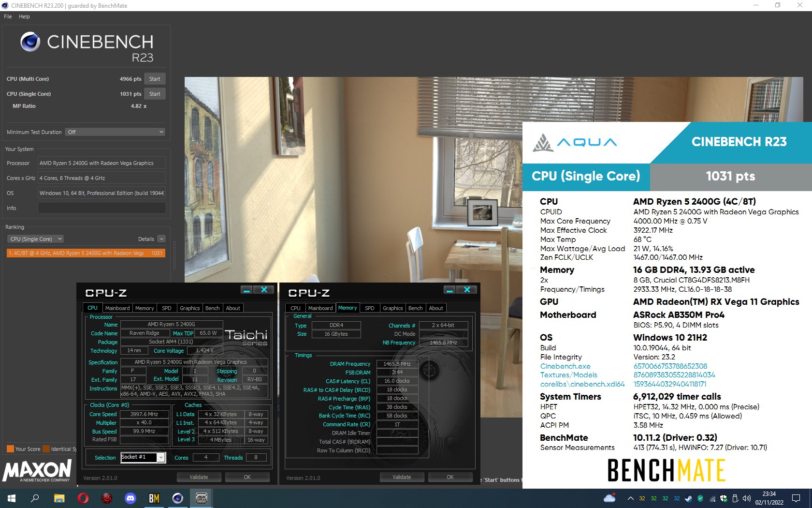
Task: Click the safely remove USB hardware icon
Action: click(x=735, y=498)
